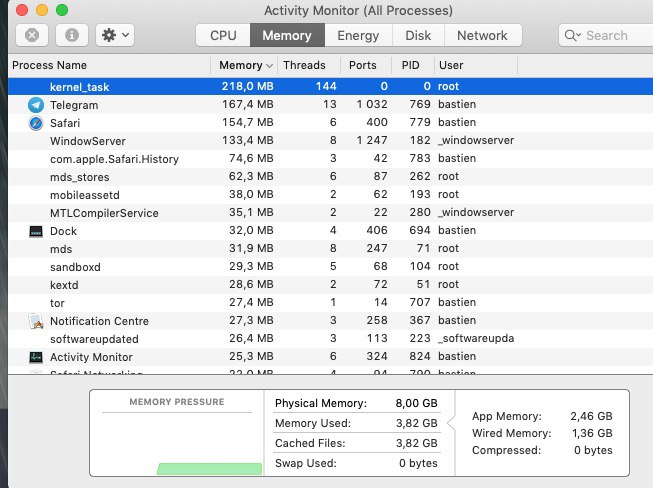The width and height of the screenshot is (653, 488).
Task: Sort by the Ports column header
Action: point(366,65)
